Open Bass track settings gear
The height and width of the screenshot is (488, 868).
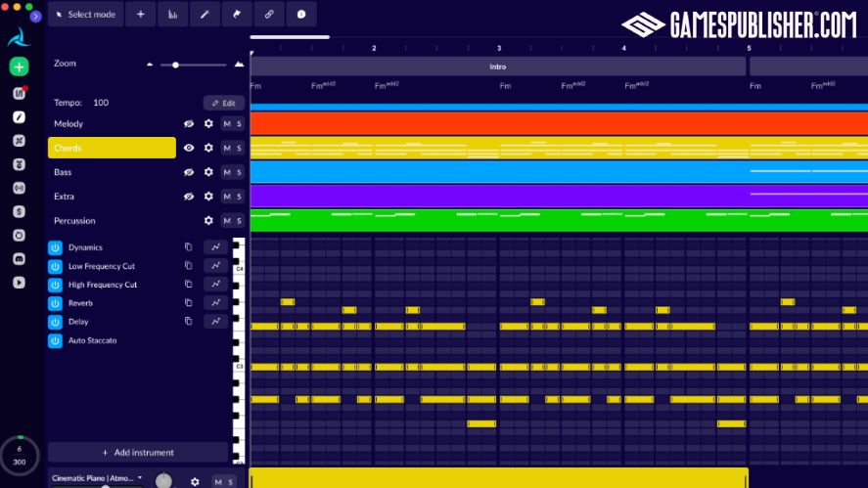(208, 172)
